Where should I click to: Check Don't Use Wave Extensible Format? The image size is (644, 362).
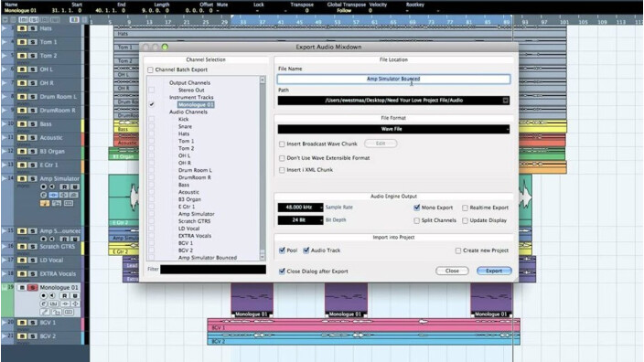tap(282, 158)
